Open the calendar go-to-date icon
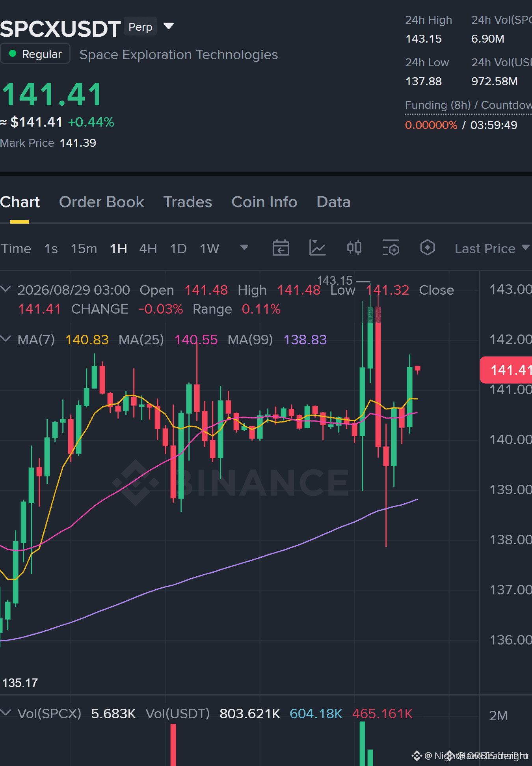The height and width of the screenshot is (766, 532). tap(281, 248)
